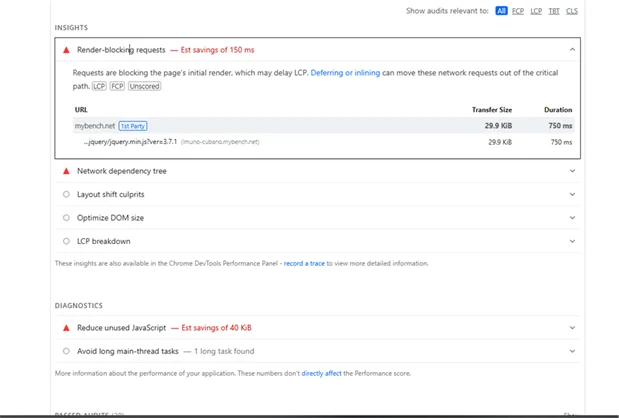The image size is (619, 418).
Task: Click the URL column header
Action: [81, 110]
